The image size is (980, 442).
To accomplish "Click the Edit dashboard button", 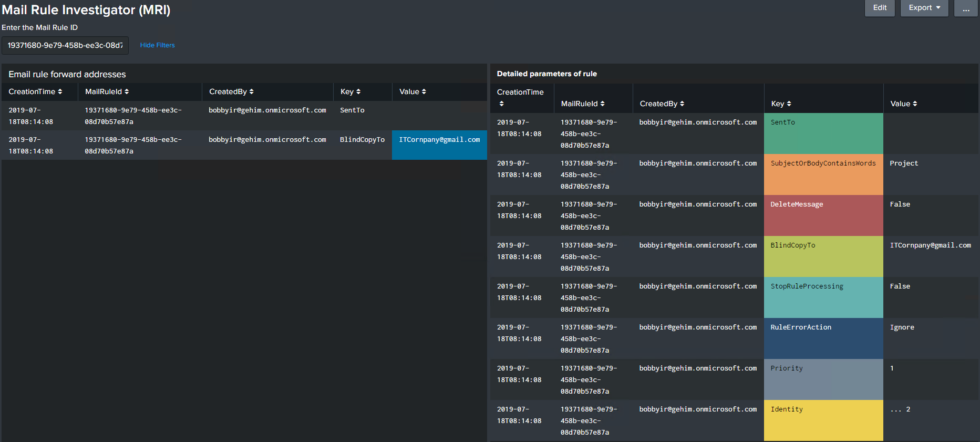I will (x=880, y=8).
